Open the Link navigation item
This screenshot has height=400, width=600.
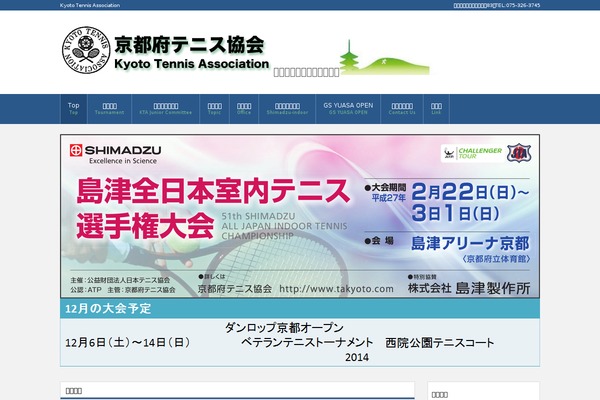pyautogui.click(x=437, y=109)
